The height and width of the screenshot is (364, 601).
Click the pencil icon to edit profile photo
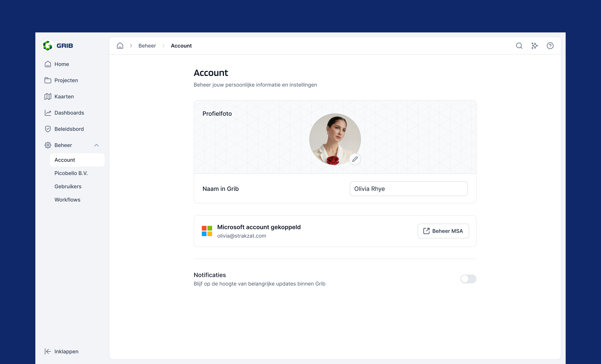[355, 159]
